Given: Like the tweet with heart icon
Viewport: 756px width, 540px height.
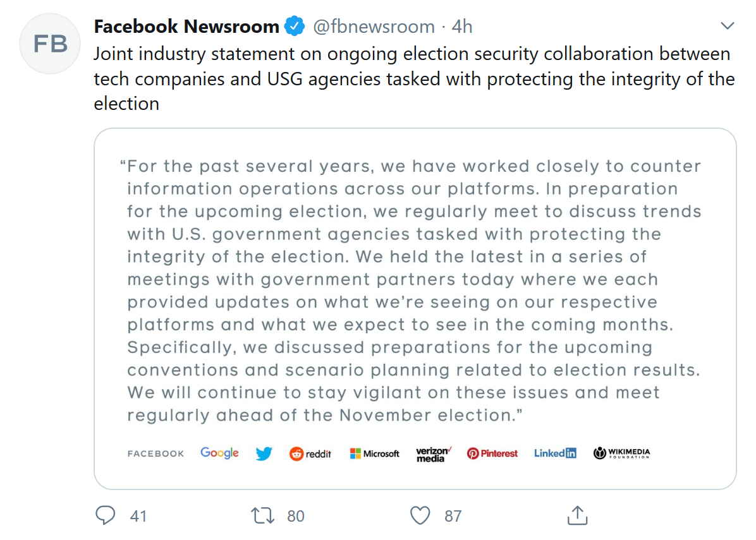Looking at the screenshot, I should [x=420, y=516].
